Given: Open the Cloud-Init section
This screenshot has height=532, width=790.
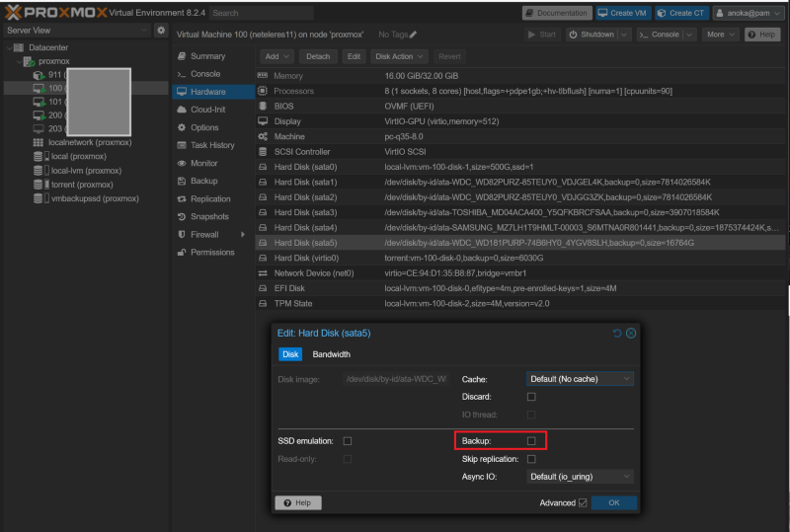Looking at the screenshot, I should click(213, 110).
